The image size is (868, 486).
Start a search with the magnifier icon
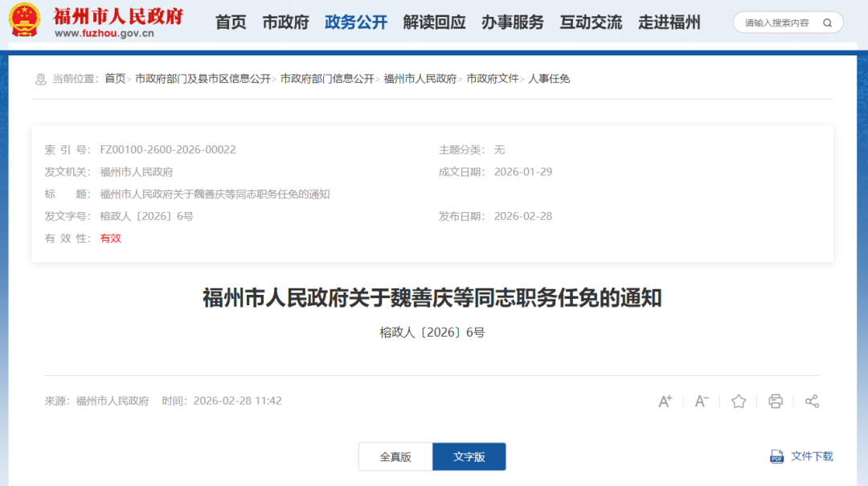pos(827,22)
